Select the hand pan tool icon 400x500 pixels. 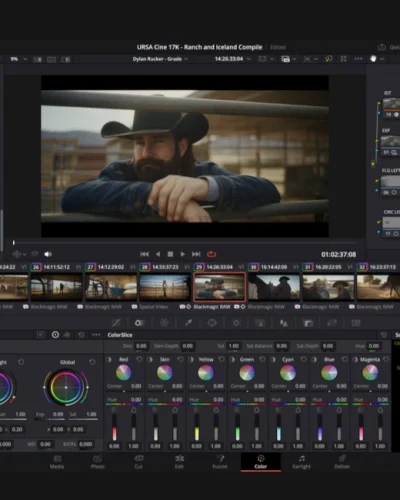pos(373,59)
